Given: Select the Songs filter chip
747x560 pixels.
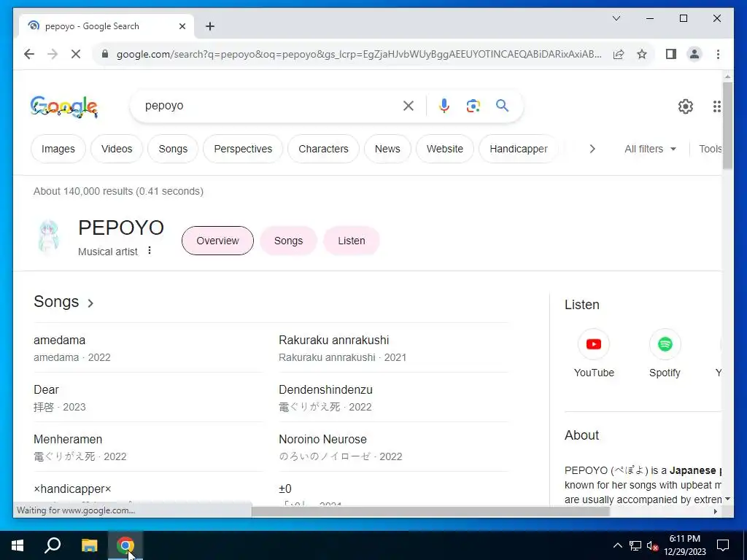Looking at the screenshot, I should pos(173,149).
